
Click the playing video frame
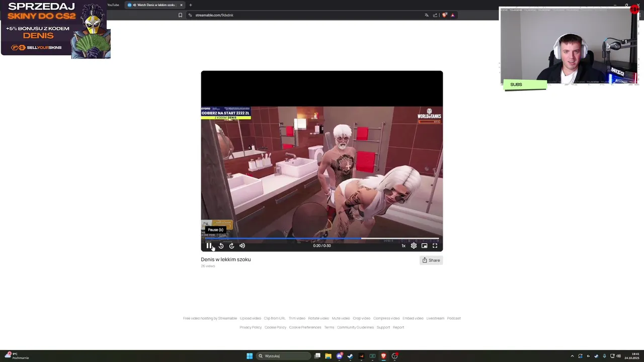coord(322,161)
